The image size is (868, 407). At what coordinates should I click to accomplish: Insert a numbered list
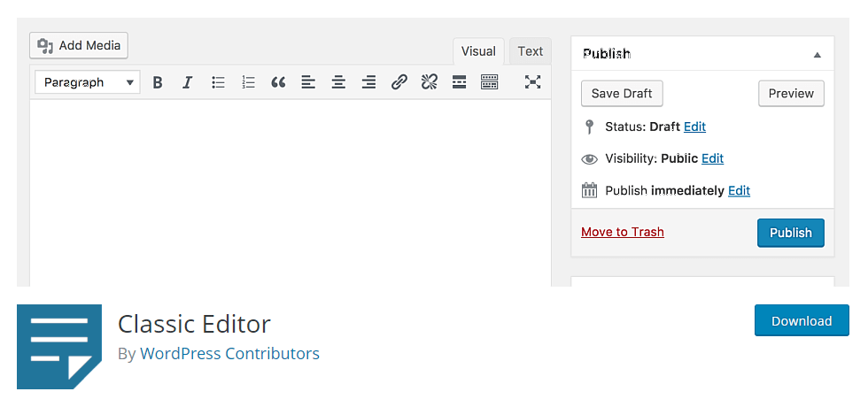pos(248,82)
